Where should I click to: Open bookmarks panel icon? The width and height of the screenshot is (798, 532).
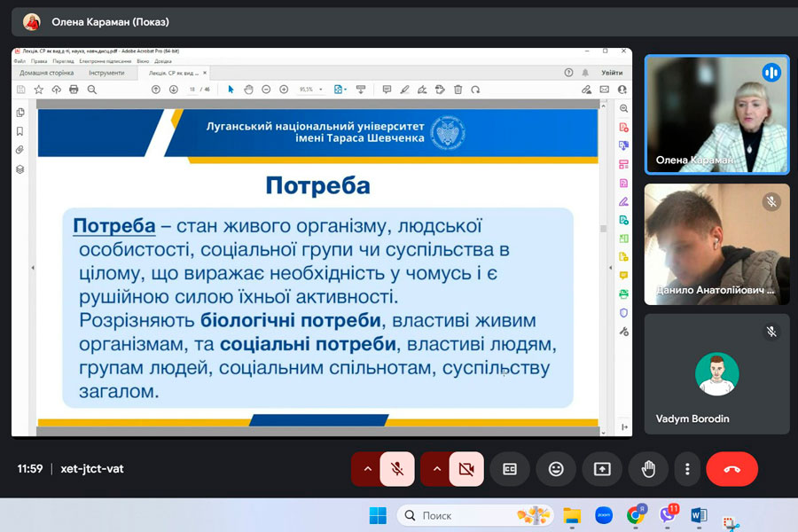pos(20,131)
